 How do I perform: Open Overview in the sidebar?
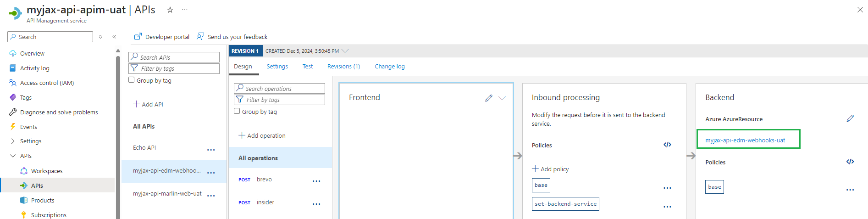point(32,53)
